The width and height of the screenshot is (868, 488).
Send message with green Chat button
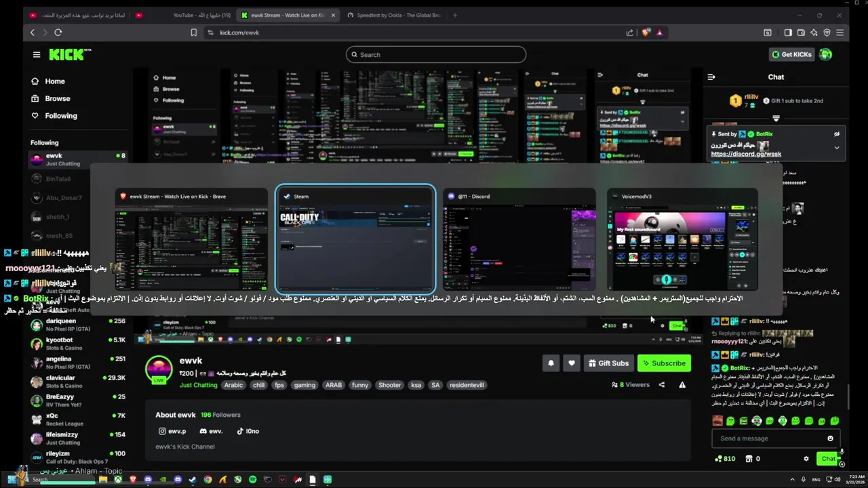coord(828,459)
